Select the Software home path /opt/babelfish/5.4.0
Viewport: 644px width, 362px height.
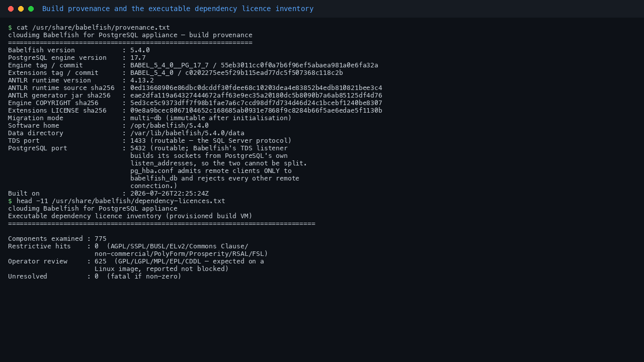coord(170,126)
